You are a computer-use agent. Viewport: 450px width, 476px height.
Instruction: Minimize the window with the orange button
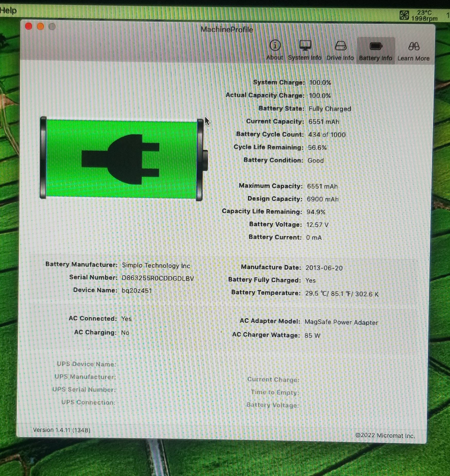40,27
